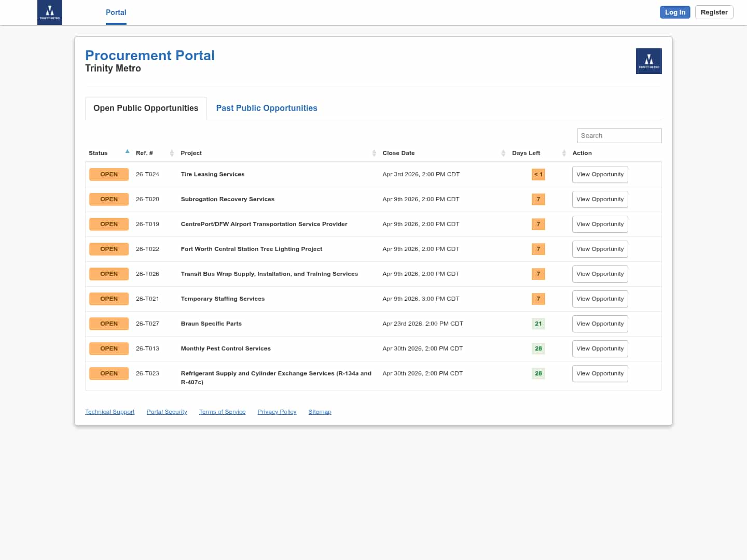Click the OPEN status badge for Tire Leasing
Screen dimensions: 747x560
109,175
